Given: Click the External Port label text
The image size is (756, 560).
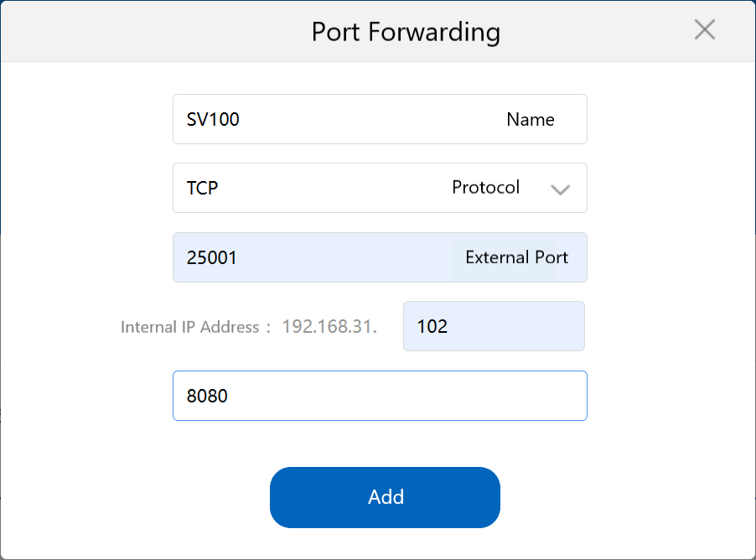Looking at the screenshot, I should [516, 257].
